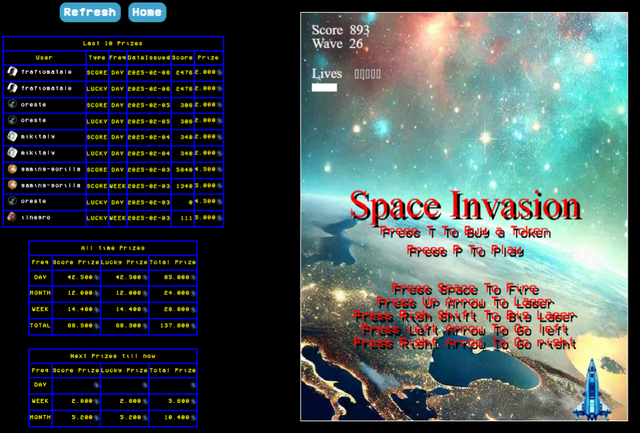Image resolution: width=640 pixels, height=433 pixels.
Task: Click 'Score' header in Last 10 Prizes table
Action: tap(182, 58)
